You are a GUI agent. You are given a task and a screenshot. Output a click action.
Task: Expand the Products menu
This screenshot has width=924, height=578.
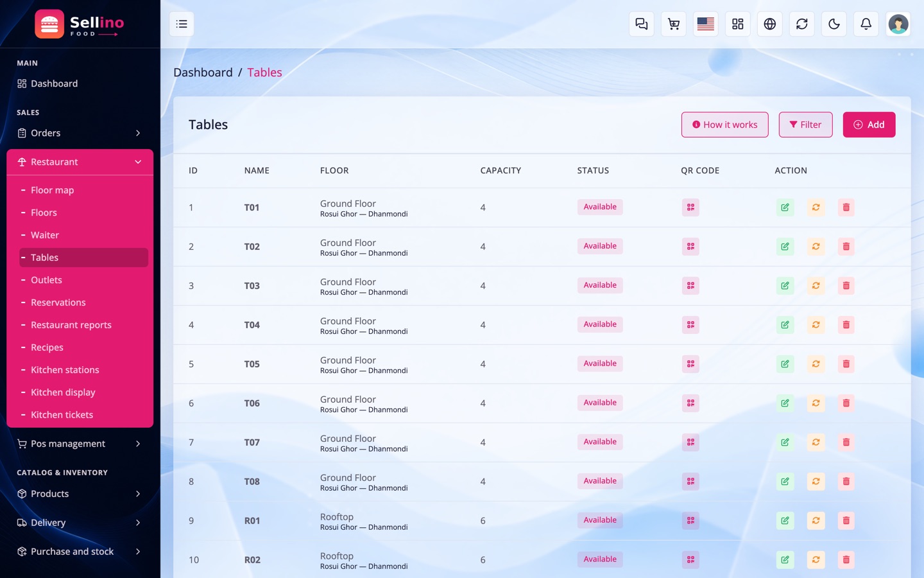pyautogui.click(x=80, y=494)
